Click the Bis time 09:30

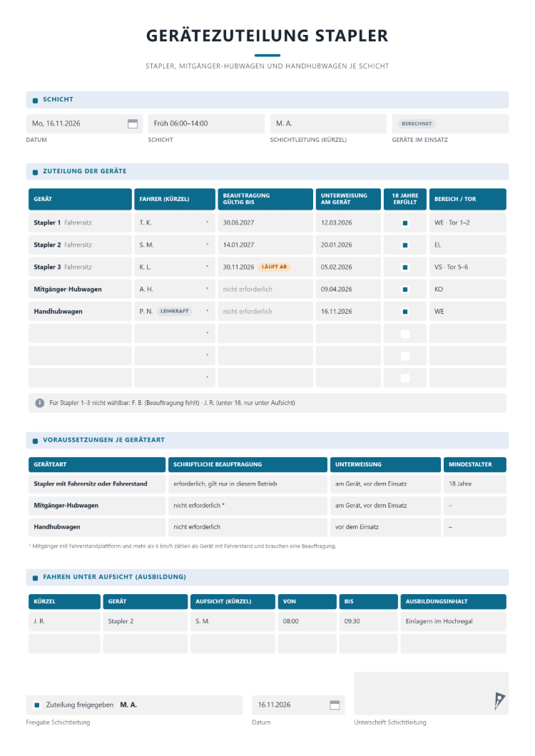coord(368,621)
